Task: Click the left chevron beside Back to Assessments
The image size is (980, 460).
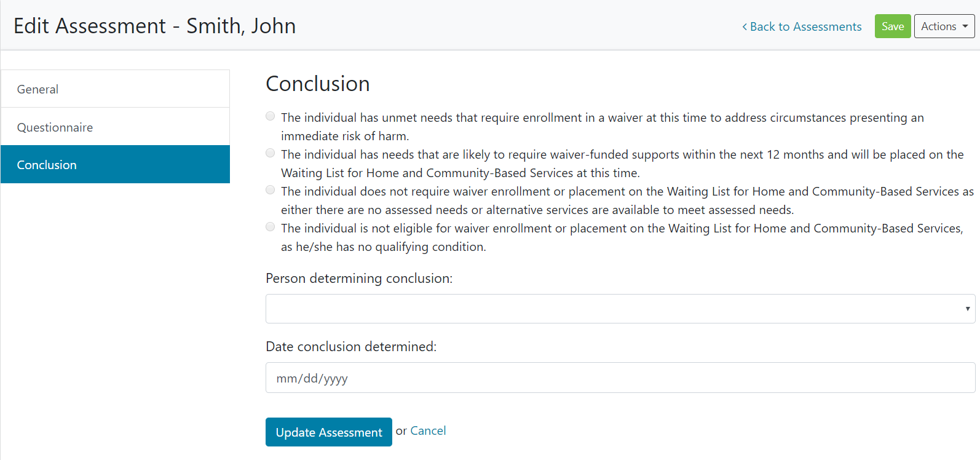Action: [745, 26]
